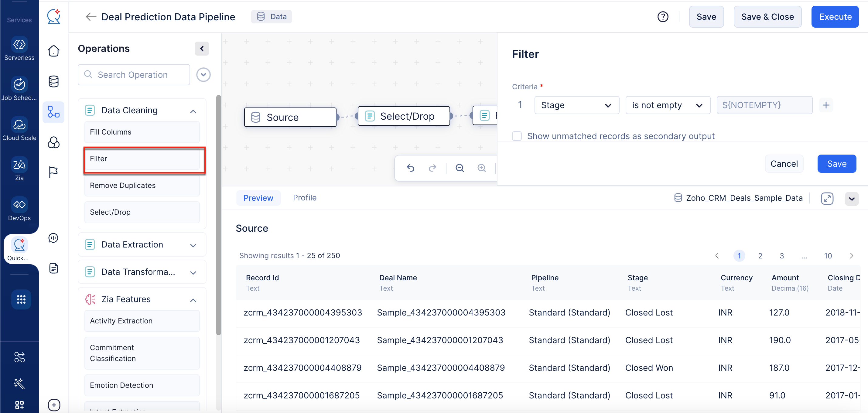Go back using the arrow beside pipeline title

91,17
